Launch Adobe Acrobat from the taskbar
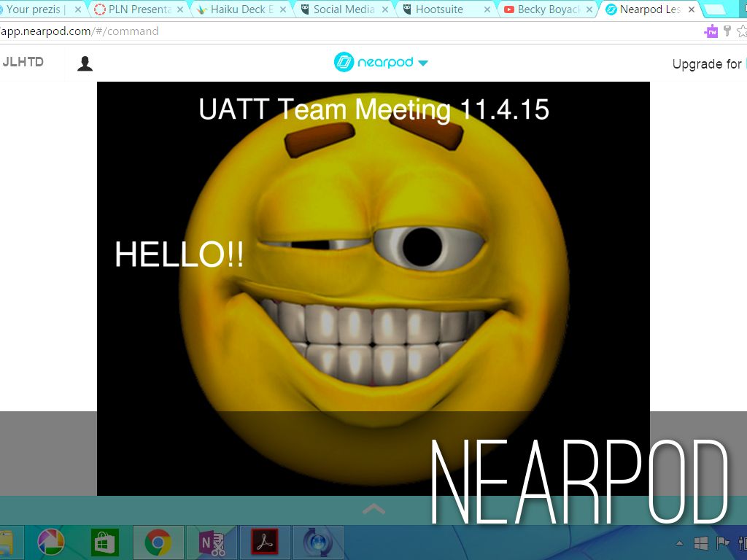The image size is (747, 560). (x=265, y=542)
